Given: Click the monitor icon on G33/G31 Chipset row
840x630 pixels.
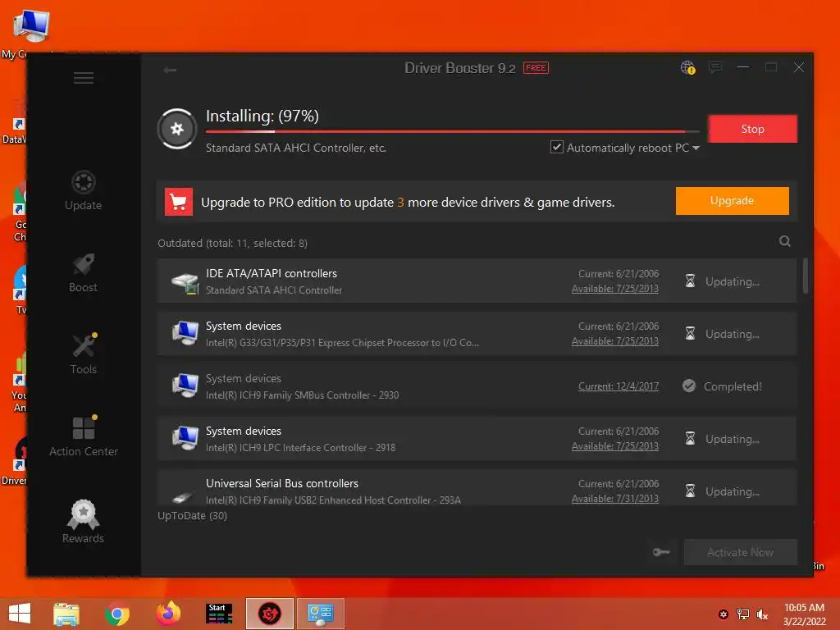Looking at the screenshot, I should [x=185, y=333].
